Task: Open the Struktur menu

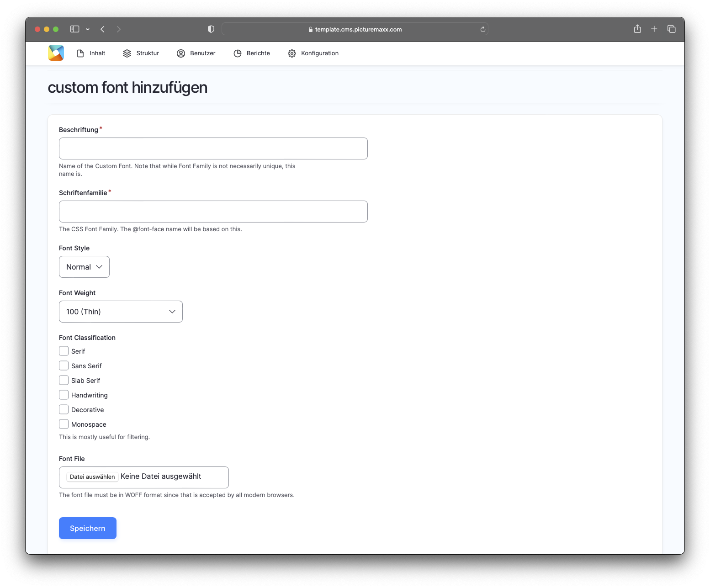Action: coord(141,53)
